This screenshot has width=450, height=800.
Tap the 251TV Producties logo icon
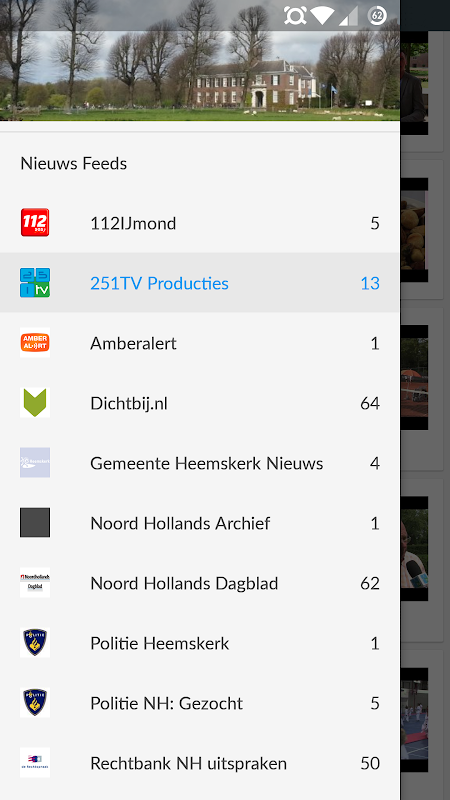[35, 283]
